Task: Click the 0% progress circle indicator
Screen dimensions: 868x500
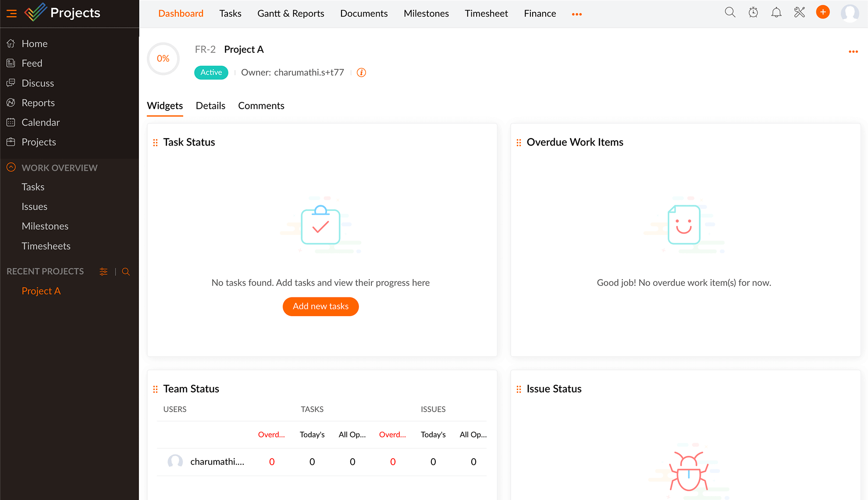Action: pyautogui.click(x=163, y=58)
